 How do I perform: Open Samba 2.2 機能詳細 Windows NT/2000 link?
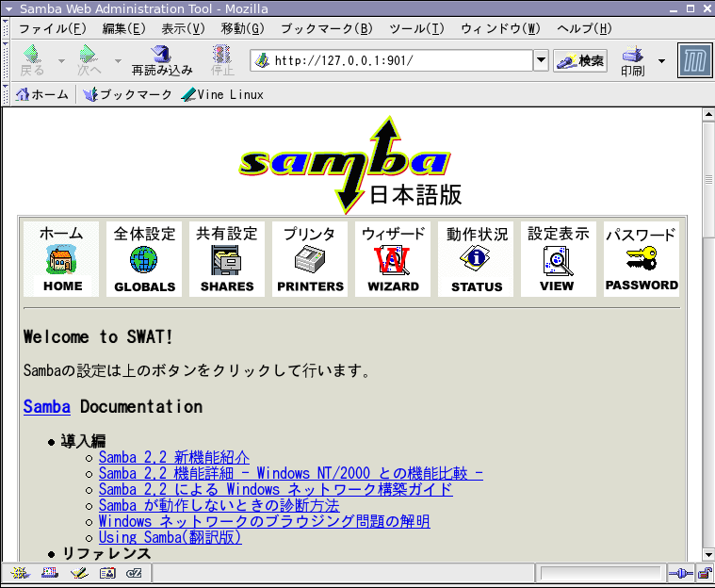pyautogui.click(x=291, y=473)
